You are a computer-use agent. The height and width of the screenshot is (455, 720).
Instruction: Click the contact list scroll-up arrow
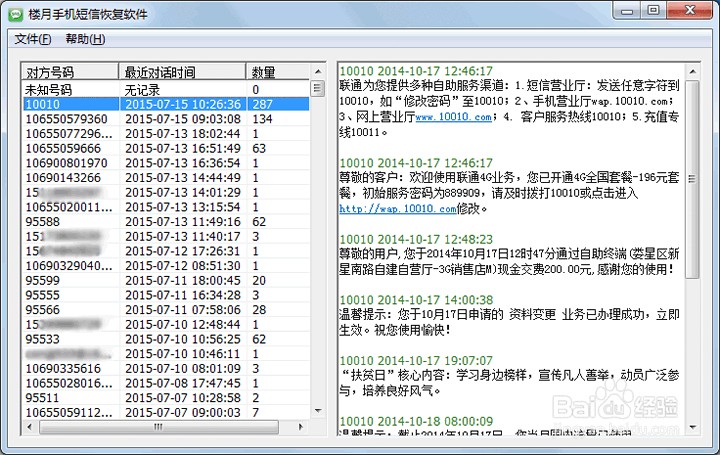coord(318,72)
